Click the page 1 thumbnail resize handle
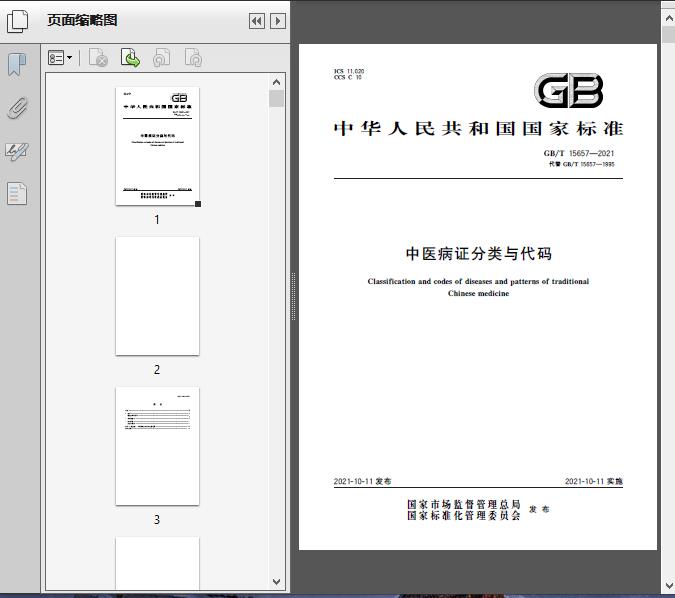 click(x=198, y=204)
